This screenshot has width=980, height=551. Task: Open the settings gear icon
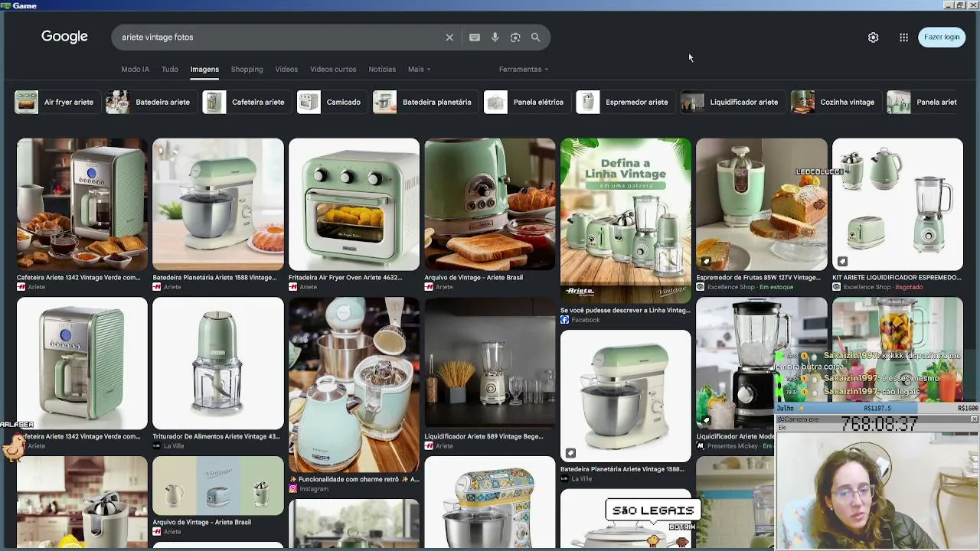[874, 37]
